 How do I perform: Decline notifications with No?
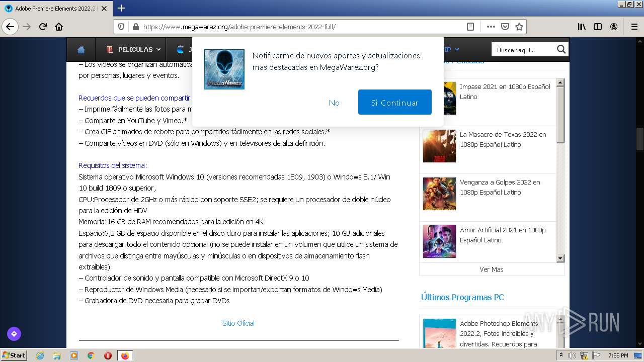pyautogui.click(x=334, y=103)
